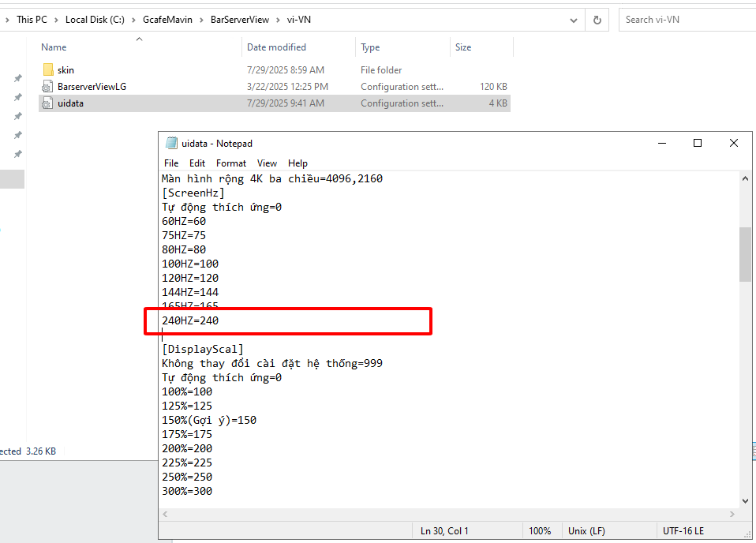Sort files by Name column header
The width and height of the screenshot is (756, 543).
[54, 47]
